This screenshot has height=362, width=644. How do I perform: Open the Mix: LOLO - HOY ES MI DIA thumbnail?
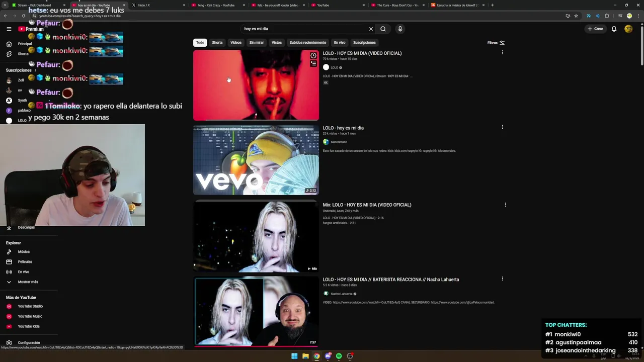point(256,236)
